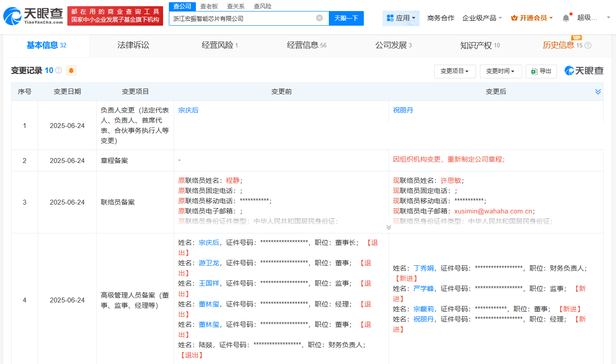
Task: Open the 应用 apps dropdown
Action: tap(401, 18)
